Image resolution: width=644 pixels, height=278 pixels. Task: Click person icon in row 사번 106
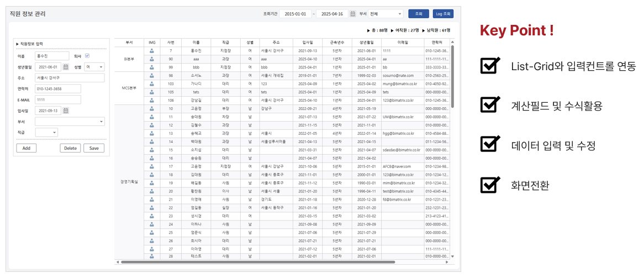click(151, 100)
